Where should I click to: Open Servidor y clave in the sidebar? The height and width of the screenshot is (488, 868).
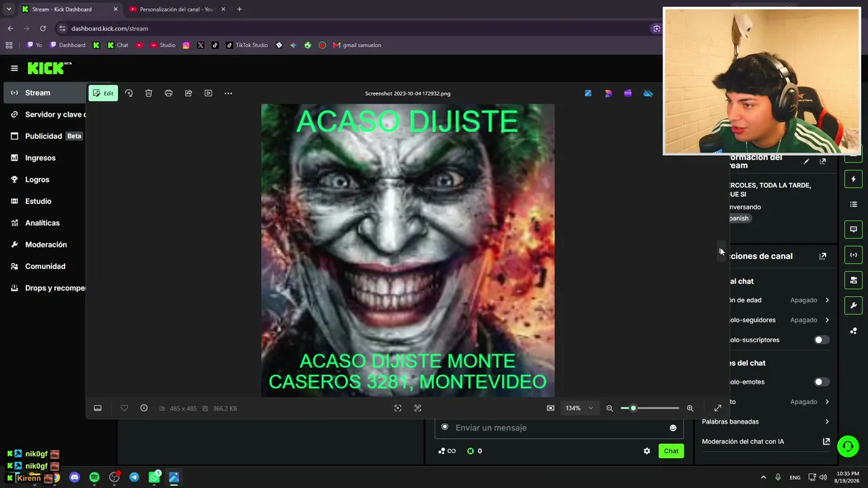click(x=45, y=115)
